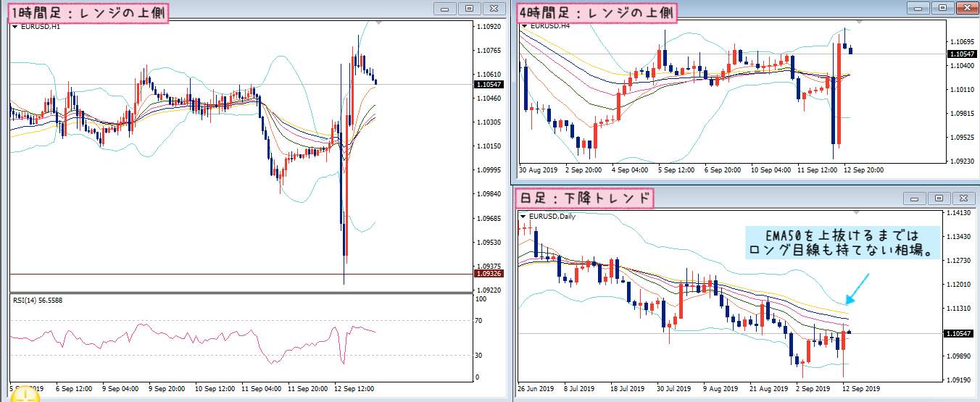Restore the EURUSD H1 chart window

pos(470,9)
